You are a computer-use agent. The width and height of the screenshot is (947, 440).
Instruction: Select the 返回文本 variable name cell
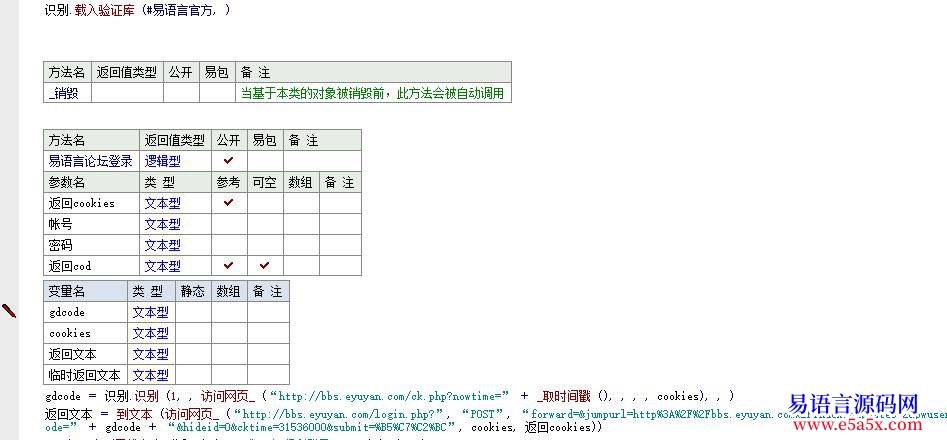[85, 354]
